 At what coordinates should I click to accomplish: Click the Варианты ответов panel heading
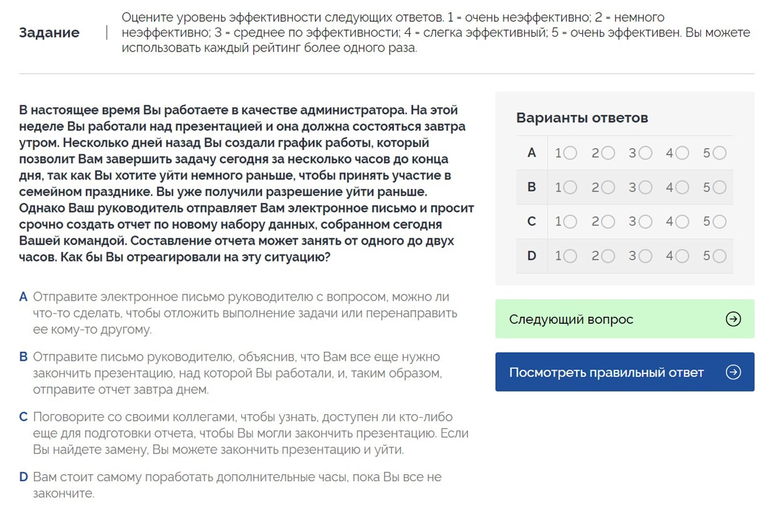click(582, 118)
